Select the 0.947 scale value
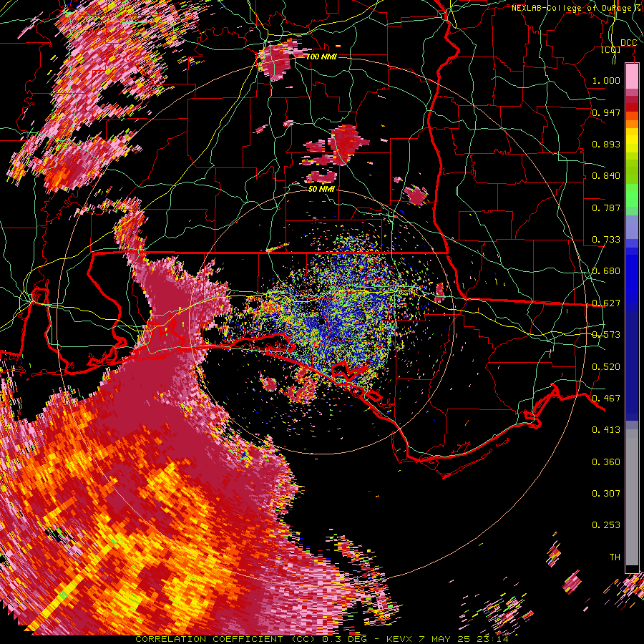The height and width of the screenshot is (644, 644). point(606,112)
